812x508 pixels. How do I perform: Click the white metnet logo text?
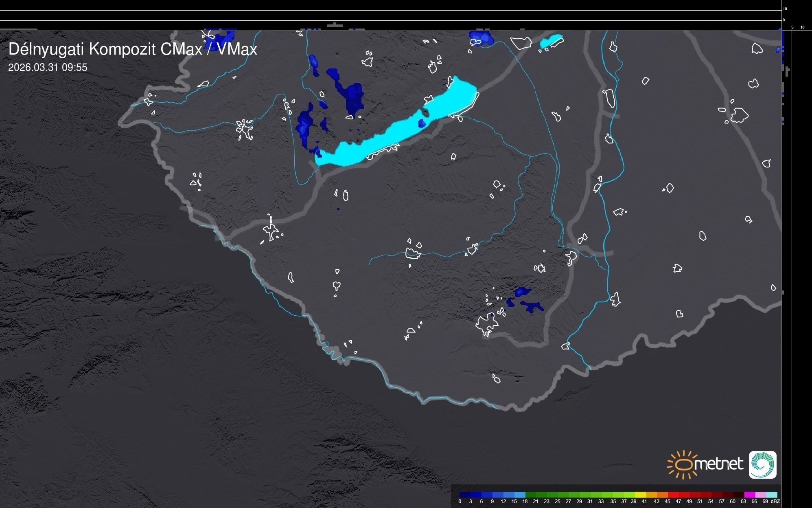(720, 464)
